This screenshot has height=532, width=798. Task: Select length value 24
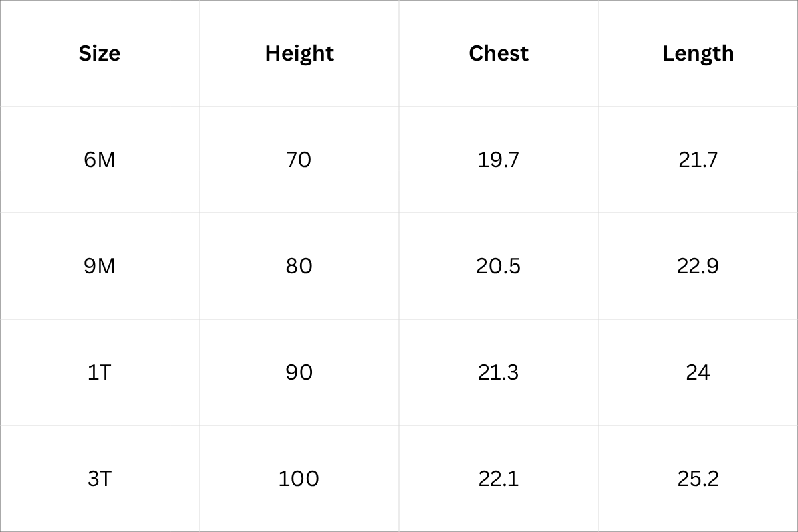click(x=698, y=372)
